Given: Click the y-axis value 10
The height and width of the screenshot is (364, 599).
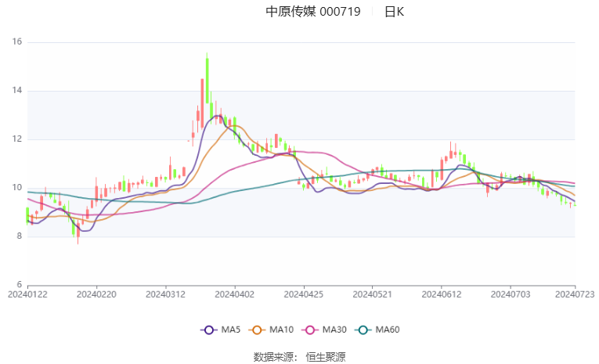Looking at the screenshot, I should tap(17, 188).
